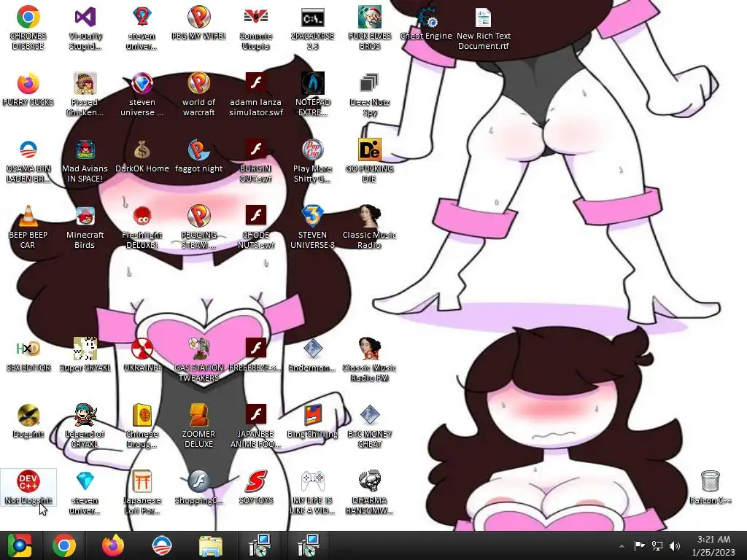Select the Dev-C++ icon in the bottom-left corner

[x=28, y=487]
